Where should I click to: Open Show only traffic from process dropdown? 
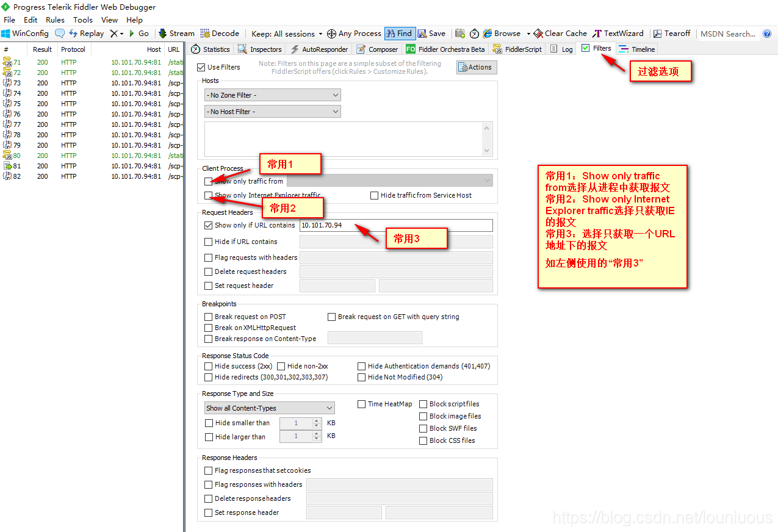tap(389, 181)
